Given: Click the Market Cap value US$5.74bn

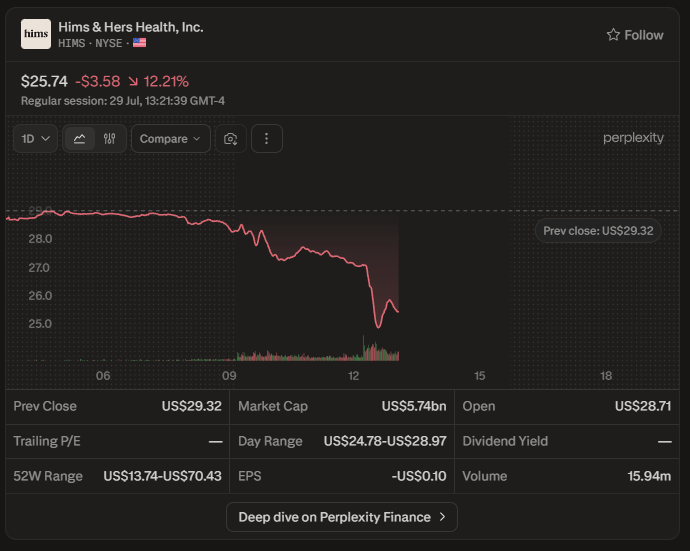Looking at the screenshot, I should (x=414, y=406).
